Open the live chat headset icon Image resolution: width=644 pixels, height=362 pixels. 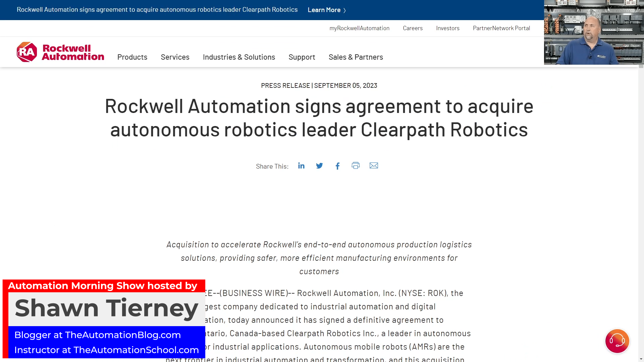pyautogui.click(x=617, y=341)
